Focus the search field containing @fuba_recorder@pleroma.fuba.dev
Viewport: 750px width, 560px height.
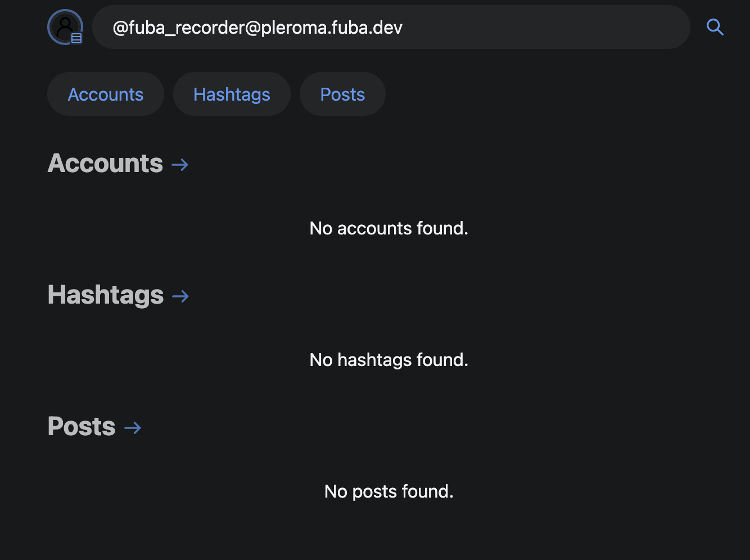tap(391, 27)
